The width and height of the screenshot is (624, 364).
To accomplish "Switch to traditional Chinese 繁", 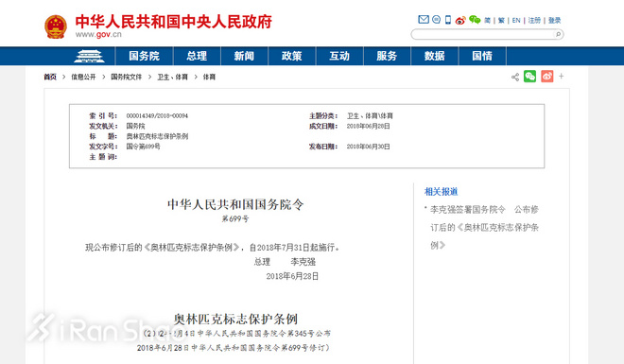I will 501,20.
